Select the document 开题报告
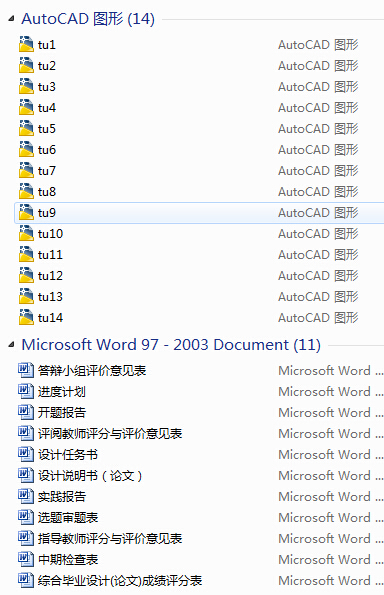Viewport: 384px width, 595px height. (x=61, y=412)
